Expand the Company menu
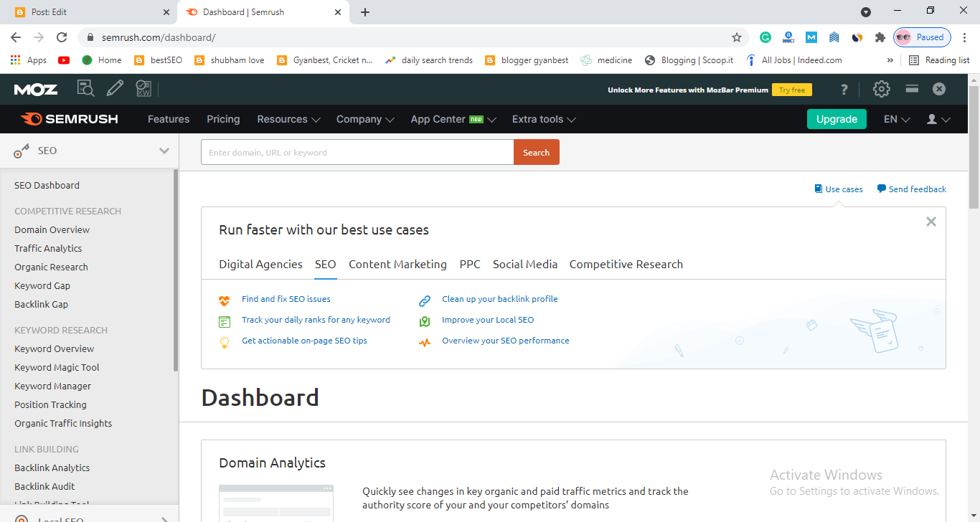 coord(365,119)
